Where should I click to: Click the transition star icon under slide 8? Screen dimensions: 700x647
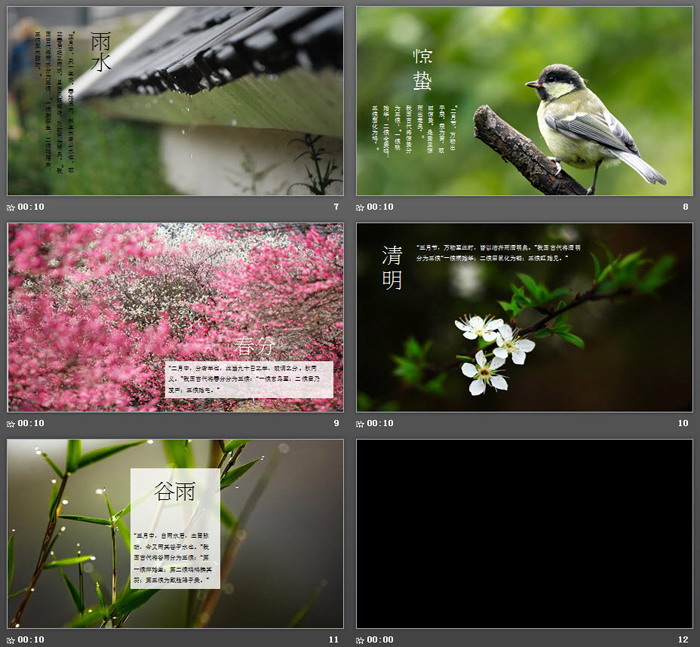click(360, 207)
